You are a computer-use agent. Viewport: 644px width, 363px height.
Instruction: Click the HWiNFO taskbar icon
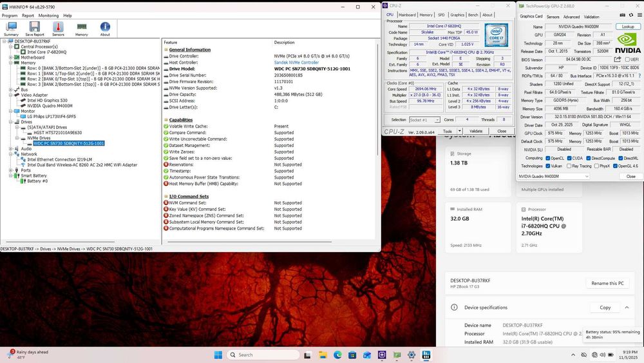426,355
